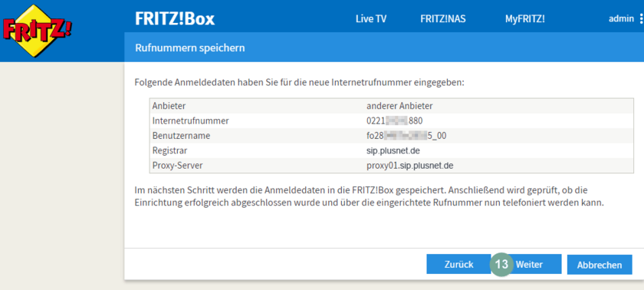Select the Internetrufnummer row label
This screenshot has width=644, height=290.
click(191, 120)
